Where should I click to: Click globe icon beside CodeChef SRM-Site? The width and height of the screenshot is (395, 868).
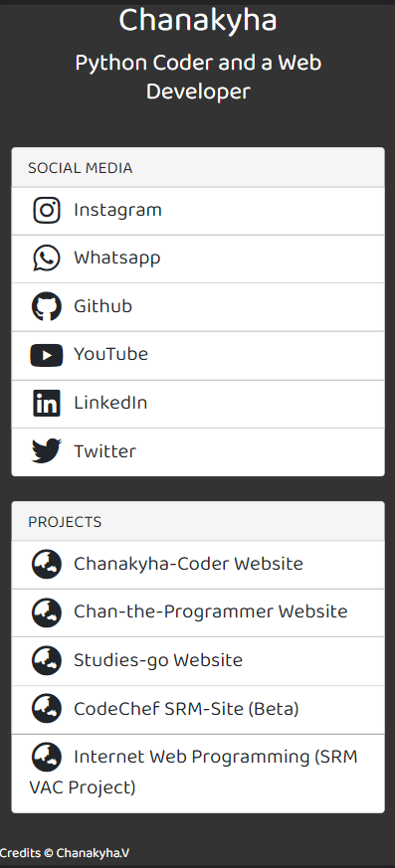[x=47, y=709]
